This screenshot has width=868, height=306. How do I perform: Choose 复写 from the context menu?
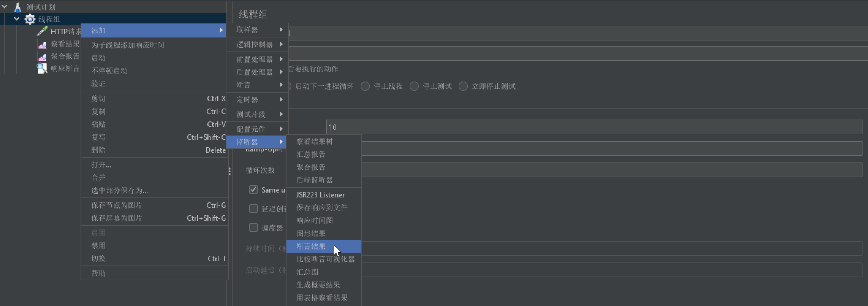pos(154,137)
